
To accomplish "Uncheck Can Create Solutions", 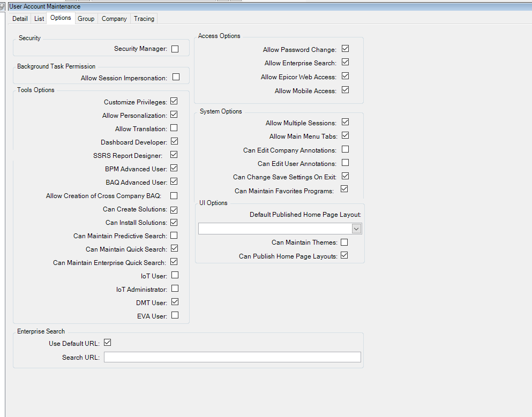I will pos(174,210).
